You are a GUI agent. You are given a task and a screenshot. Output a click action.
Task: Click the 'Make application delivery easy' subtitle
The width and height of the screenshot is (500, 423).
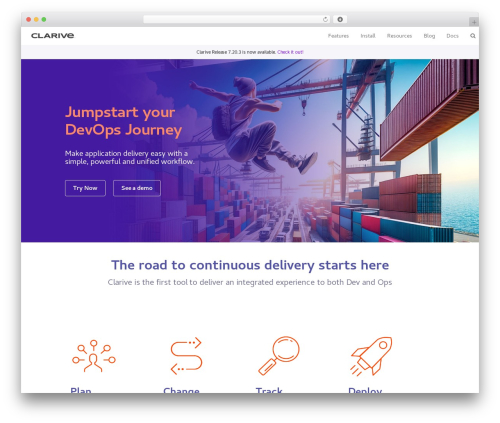pyautogui.click(x=129, y=157)
